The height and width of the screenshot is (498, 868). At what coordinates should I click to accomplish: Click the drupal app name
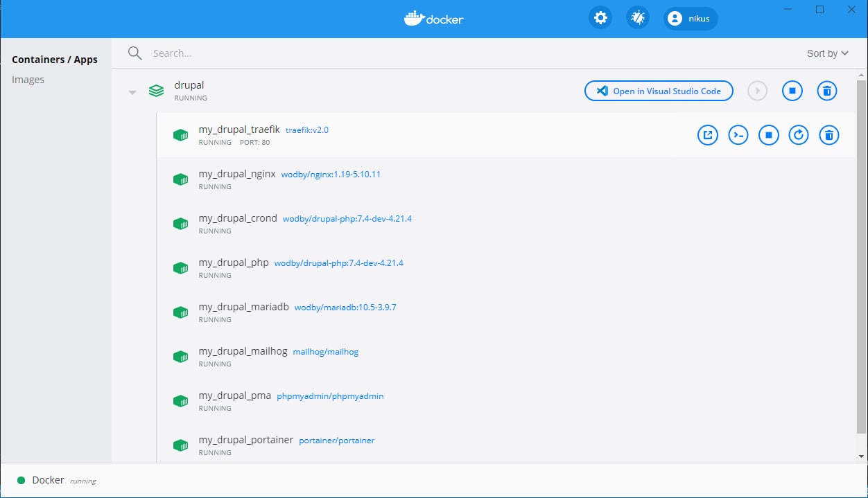(x=189, y=85)
